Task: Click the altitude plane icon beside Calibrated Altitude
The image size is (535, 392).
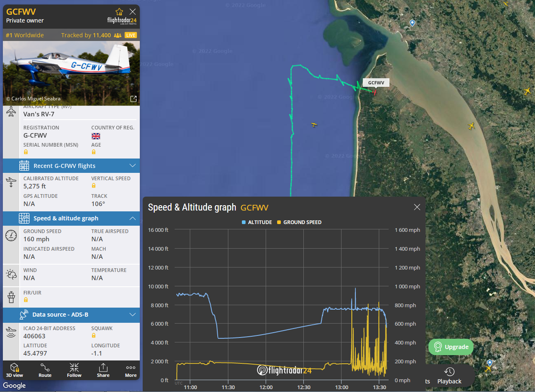Action: [x=11, y=182]
